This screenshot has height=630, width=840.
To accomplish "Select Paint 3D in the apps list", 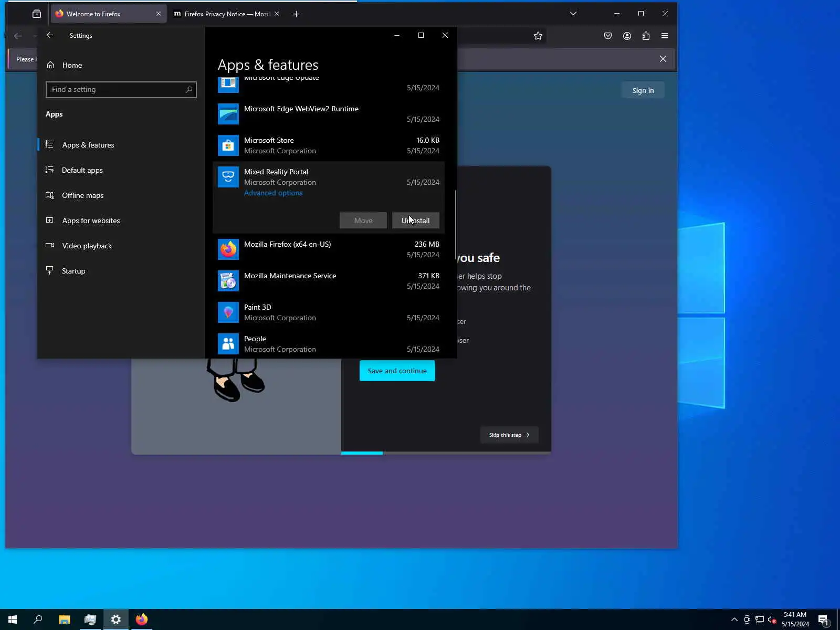I will (x=329, y=312).
